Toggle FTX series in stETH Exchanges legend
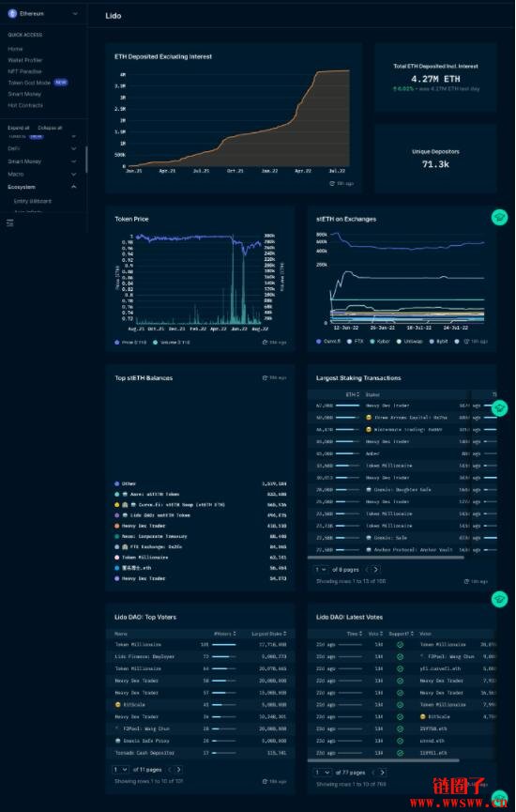 pyautogui.click(x=356, y=342)
